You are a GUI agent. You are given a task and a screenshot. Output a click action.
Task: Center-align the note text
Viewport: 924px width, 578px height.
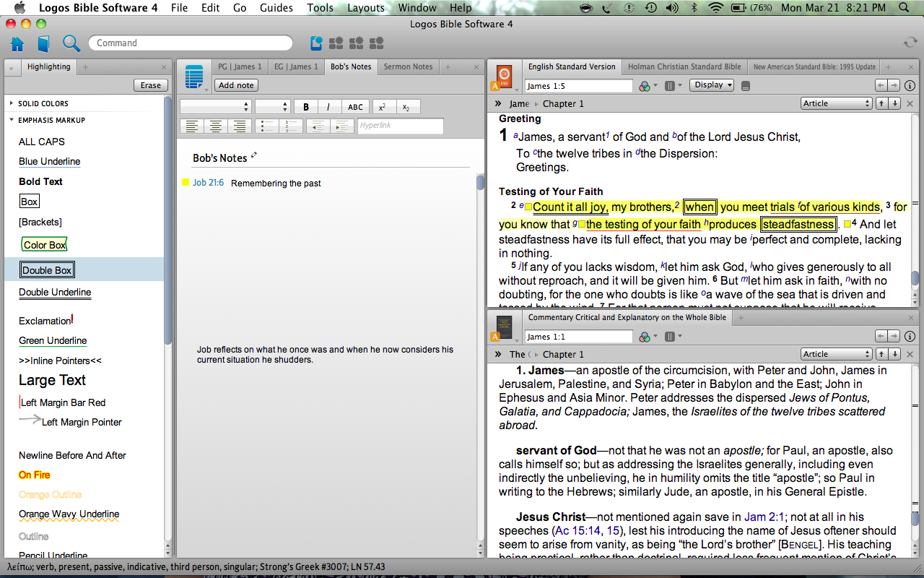(215, 126)
